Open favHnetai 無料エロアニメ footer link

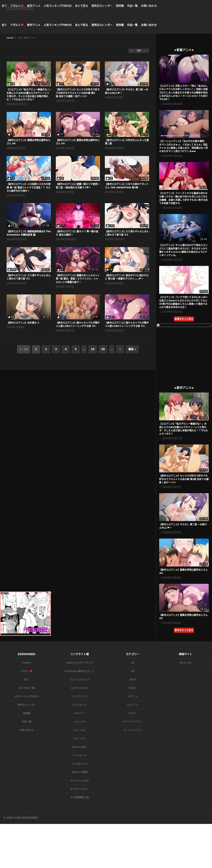click(80, 671)
